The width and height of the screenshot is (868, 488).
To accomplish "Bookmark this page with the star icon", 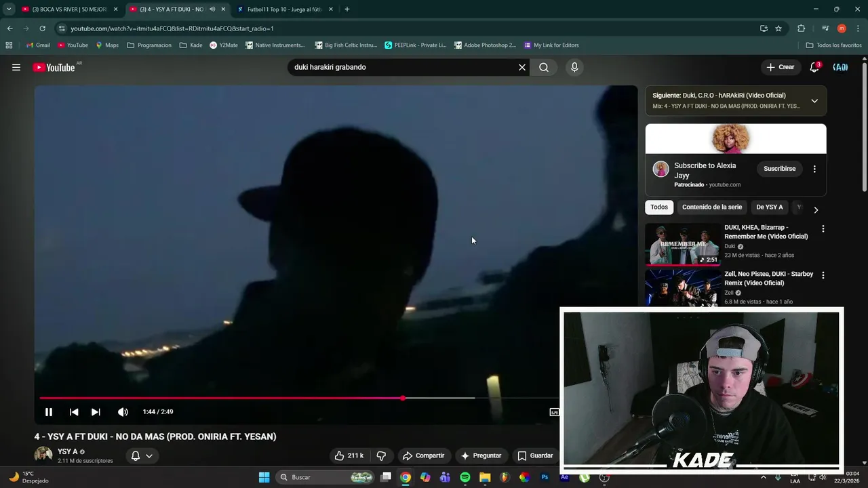I will [778, 28].
